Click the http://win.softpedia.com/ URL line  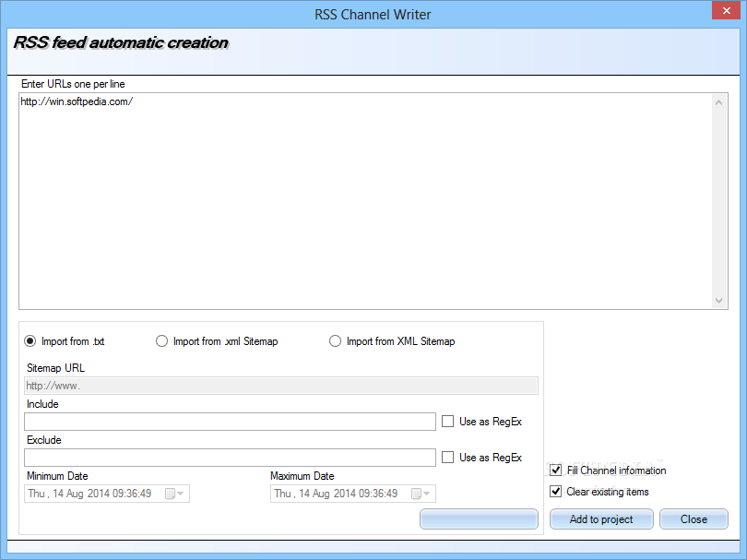77,101
